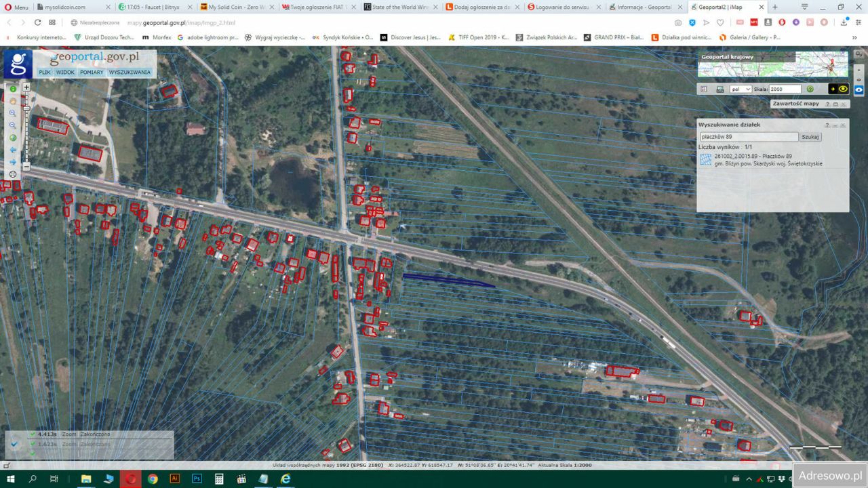Switch to Informacje - Geoportal browser tab
868x488 pixels.
(x=644, y=7)
